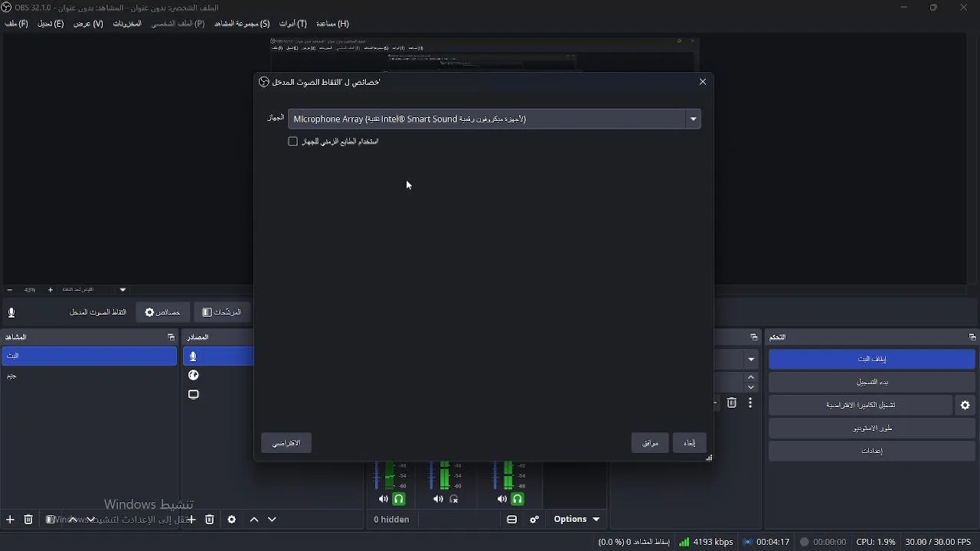Open the تحرير (E) menu
The height and width of the screenshot is (551, 980).
pyautogui.click(x=51, y=24)
